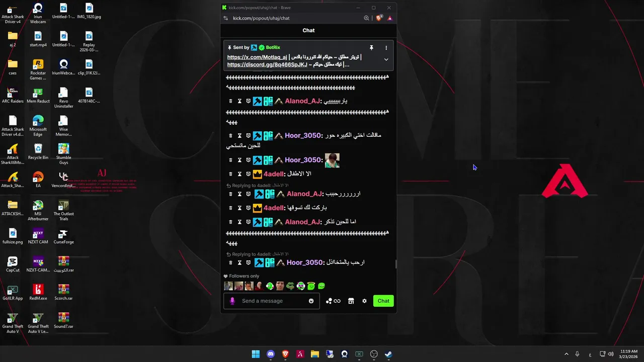Open CurseForge desktop shortcut

pyautogui.click(x=63, y=236)
